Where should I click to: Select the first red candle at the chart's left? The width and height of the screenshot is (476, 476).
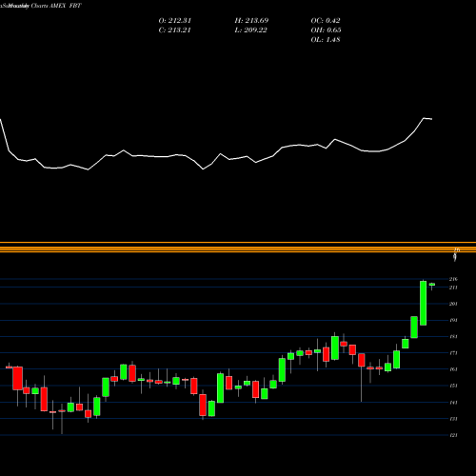(9, 367)
